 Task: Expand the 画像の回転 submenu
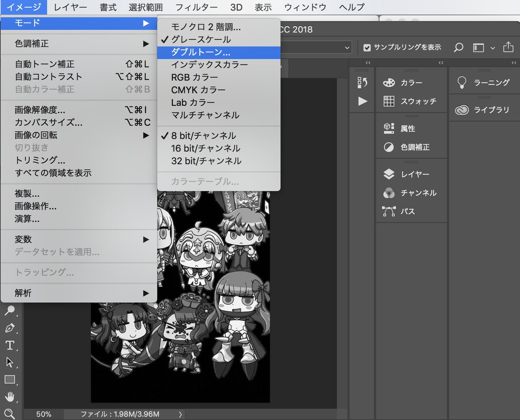coord(79,135)
